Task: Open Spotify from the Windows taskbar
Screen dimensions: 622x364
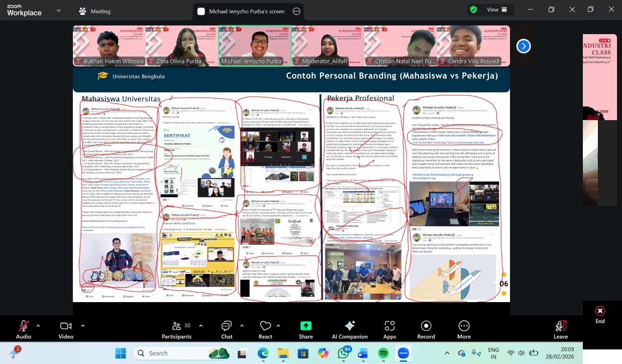Action: coord(383,353)
